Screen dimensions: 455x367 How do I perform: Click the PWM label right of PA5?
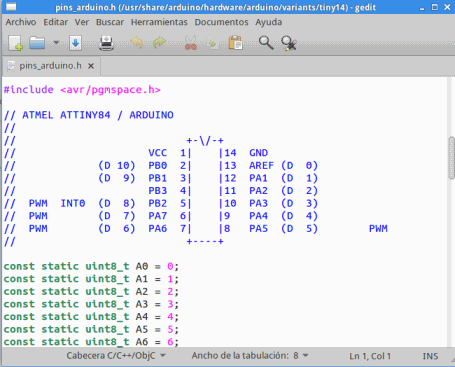tap(378, 229)
